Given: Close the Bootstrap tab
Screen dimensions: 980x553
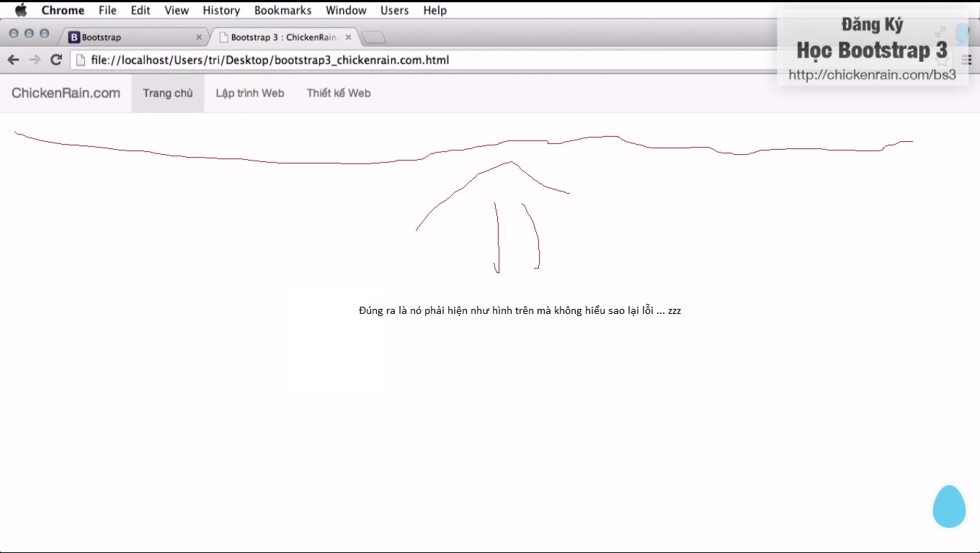Looking at the screenshot, I should (x=199, y=37).
